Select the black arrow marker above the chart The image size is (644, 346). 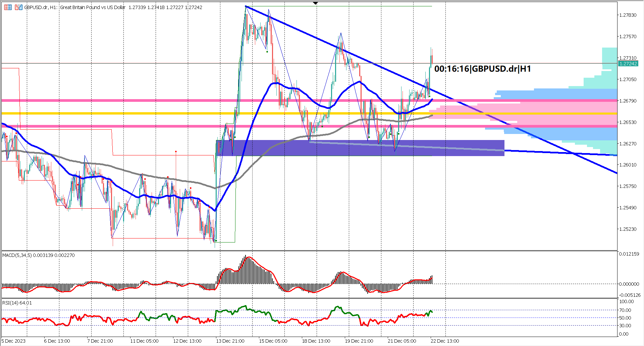315,3
